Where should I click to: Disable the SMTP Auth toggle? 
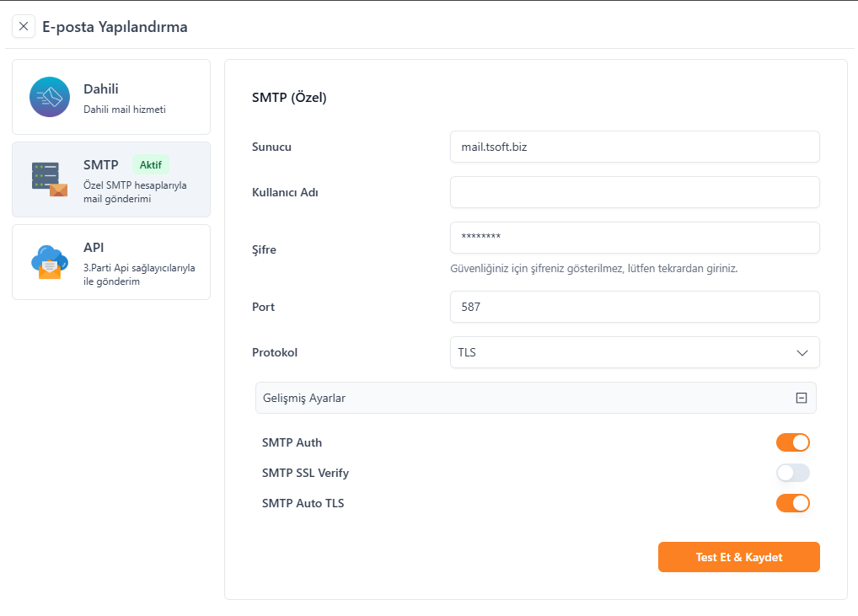pyautogui.click(x=792, y=442)
